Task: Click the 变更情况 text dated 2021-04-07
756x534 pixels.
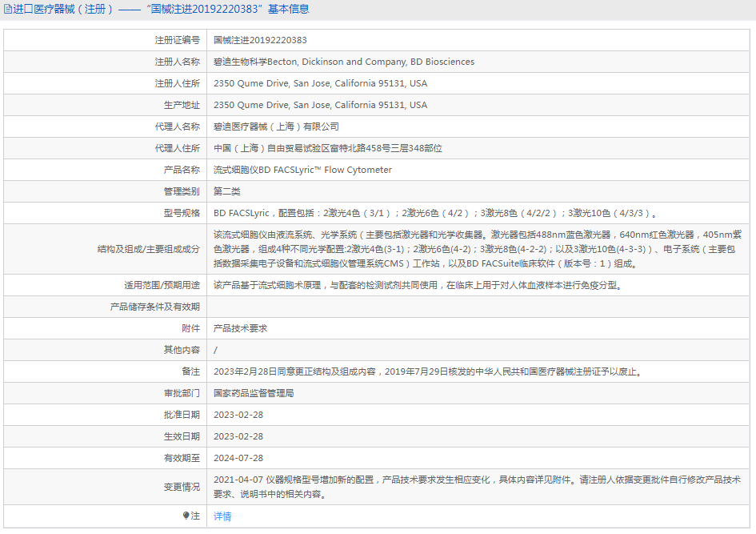Action: pos(478,487)
